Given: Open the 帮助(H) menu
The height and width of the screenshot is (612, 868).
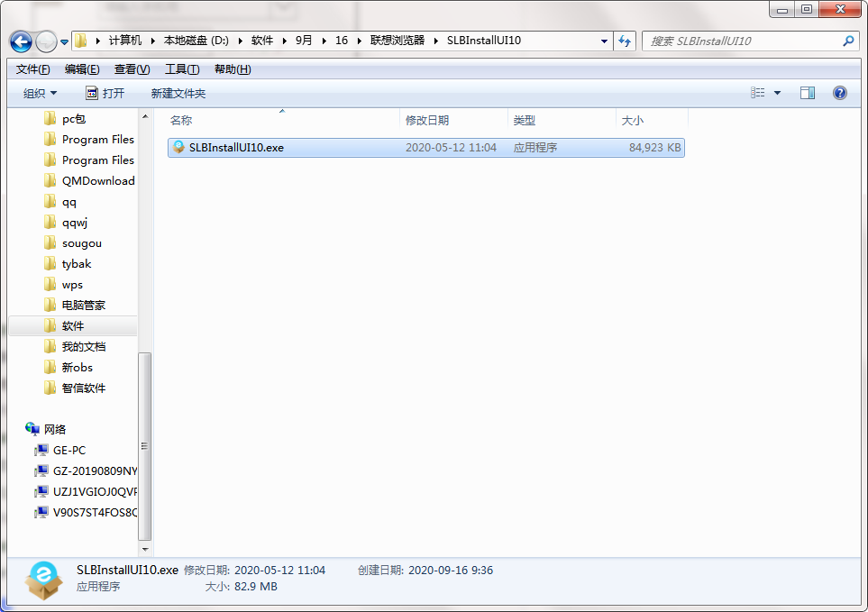Looking at the screenshot, I should (x=233, y=69).
